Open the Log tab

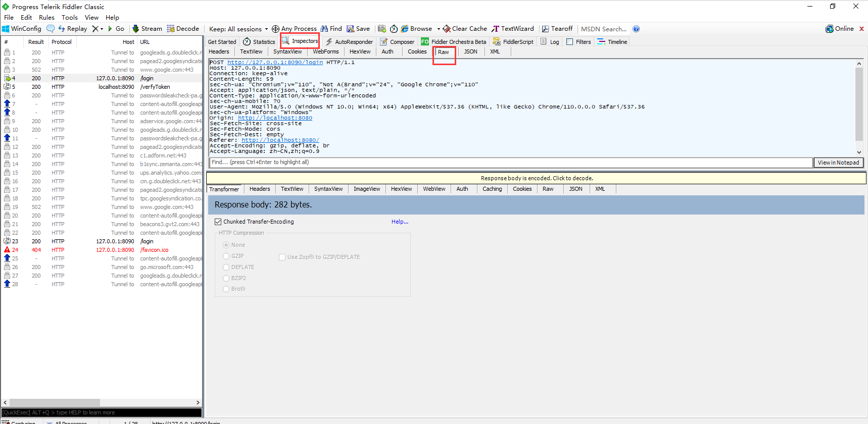pyautogui.click(x=550, y=42)
